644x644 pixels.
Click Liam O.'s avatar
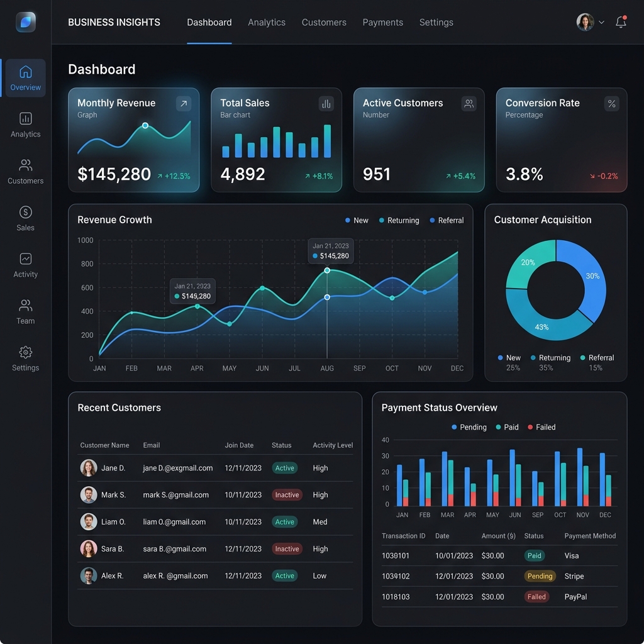point(88,521)
